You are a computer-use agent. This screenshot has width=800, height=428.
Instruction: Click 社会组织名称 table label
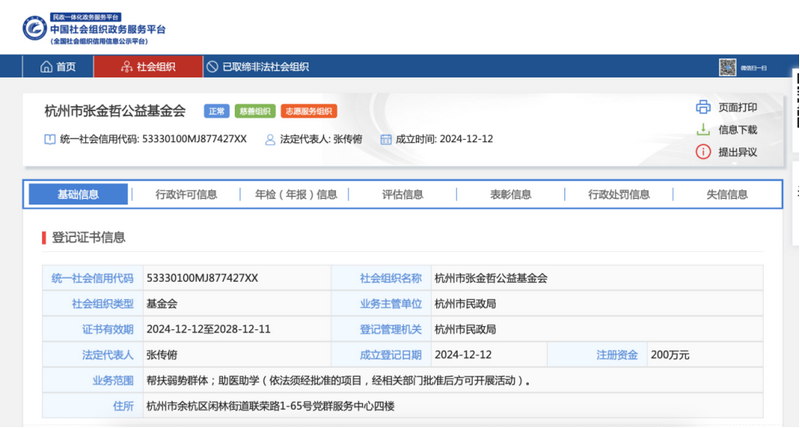tap(391, 278)
